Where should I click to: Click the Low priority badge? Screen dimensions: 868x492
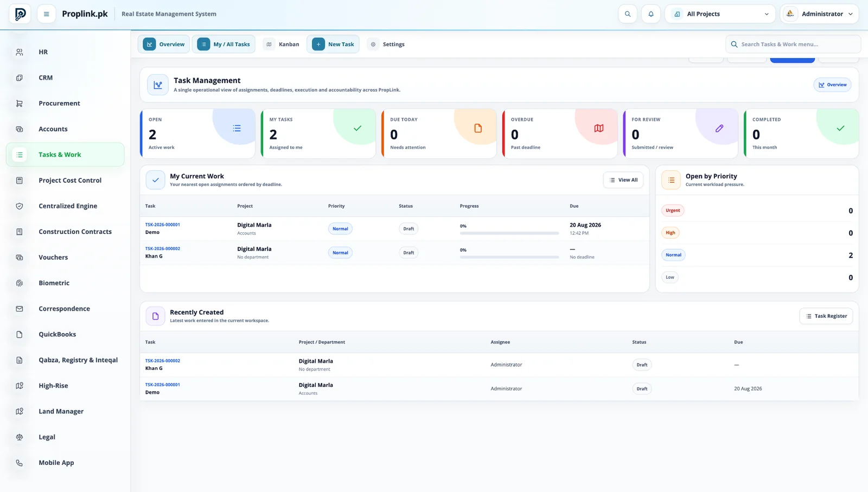pyautogui.click(x=670, y=277)
